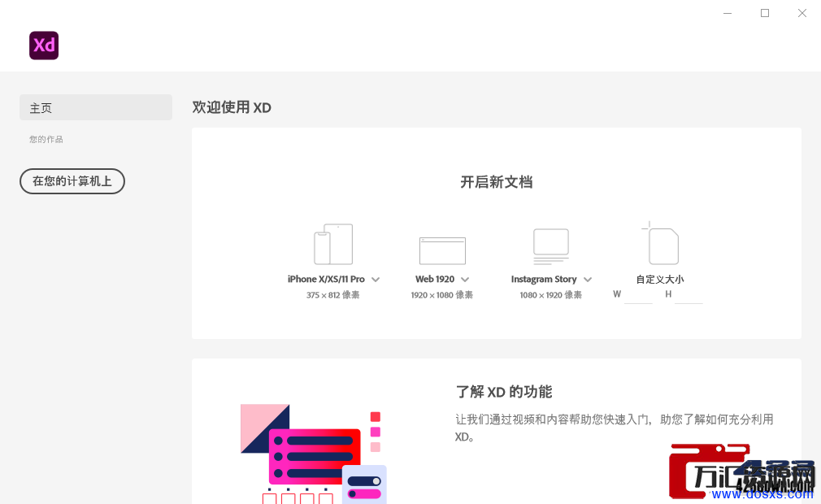Click the 375 × 812 像素 size text
Screen dimensions: 821x504
tap(333, 295)
